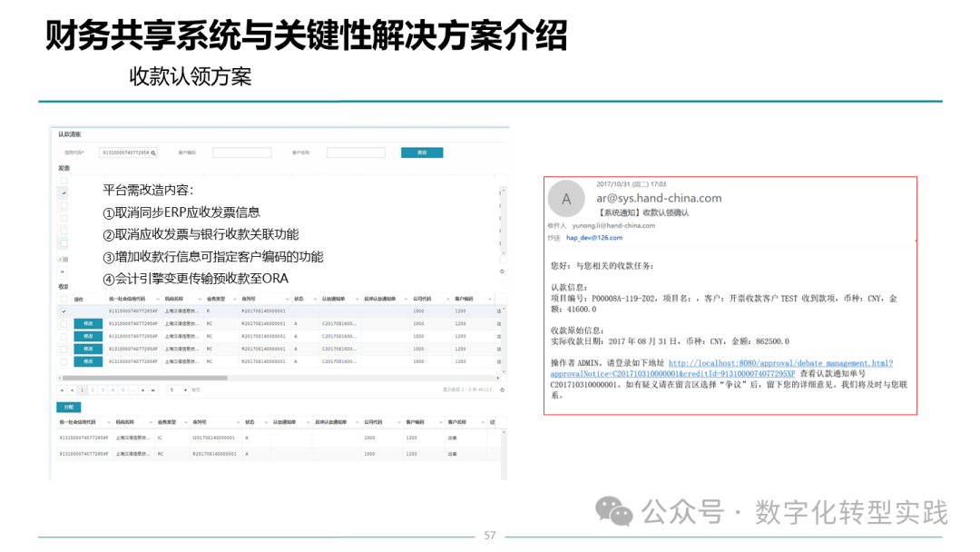Viewport: 980px width, 552px height.
Task: Jump to first page arrow icon
Action: pos(62,390)
